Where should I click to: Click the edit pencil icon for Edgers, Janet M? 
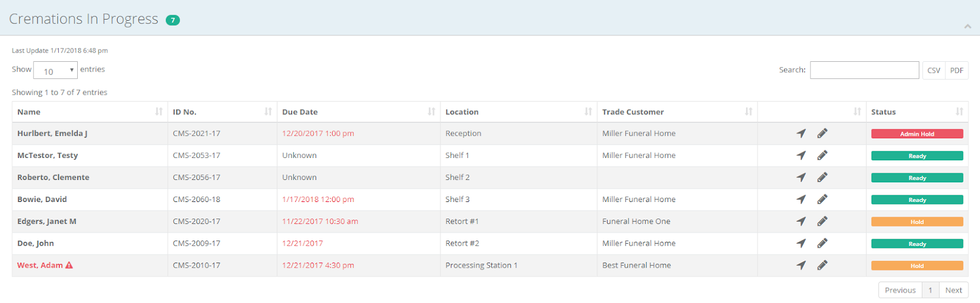[x=822, y=222]
